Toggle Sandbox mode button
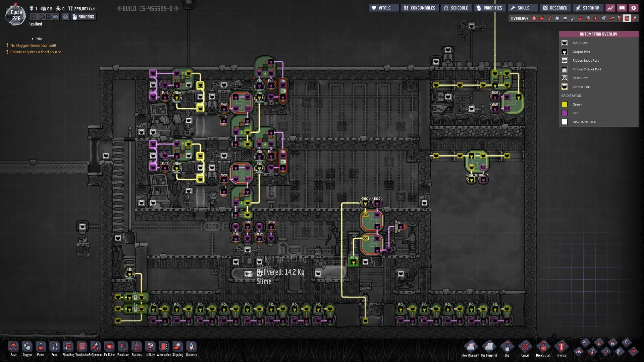The height and width of the screenshot is (362, 644). coord(83,17)
